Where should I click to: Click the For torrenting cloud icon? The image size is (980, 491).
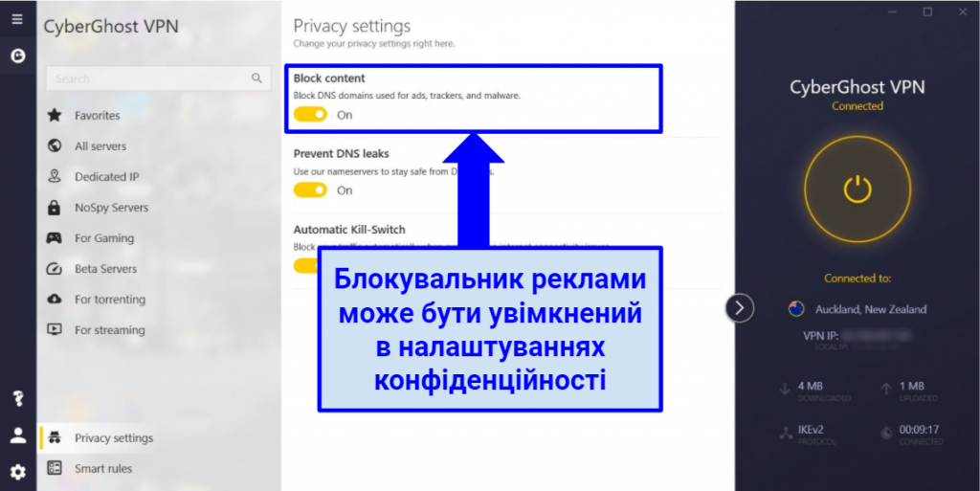click(x=55, y=300)
